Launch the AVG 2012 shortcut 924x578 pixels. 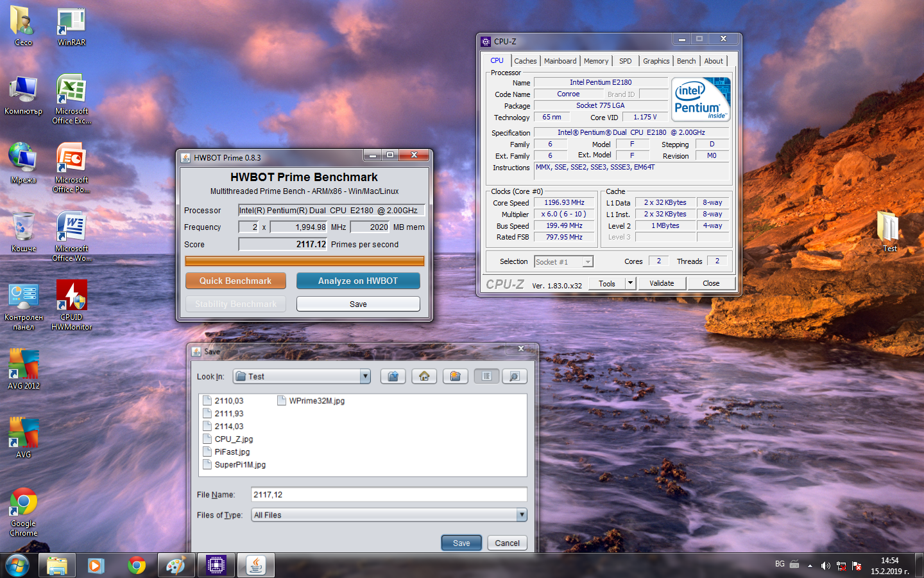[23, 370]
